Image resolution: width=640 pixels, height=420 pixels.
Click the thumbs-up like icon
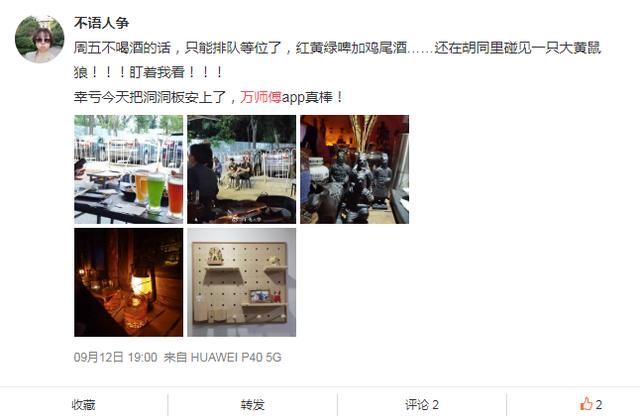tap(586, 404)
